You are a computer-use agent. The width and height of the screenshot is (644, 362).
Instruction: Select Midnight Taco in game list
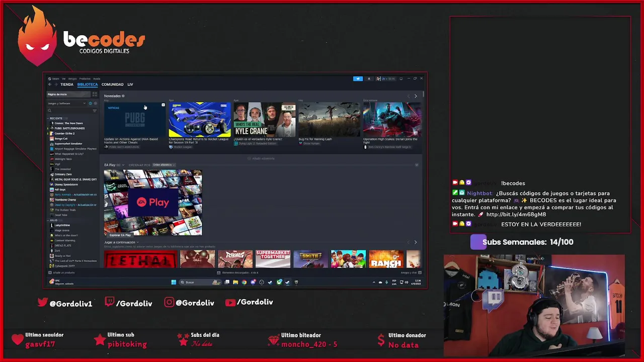coord(63,159)
